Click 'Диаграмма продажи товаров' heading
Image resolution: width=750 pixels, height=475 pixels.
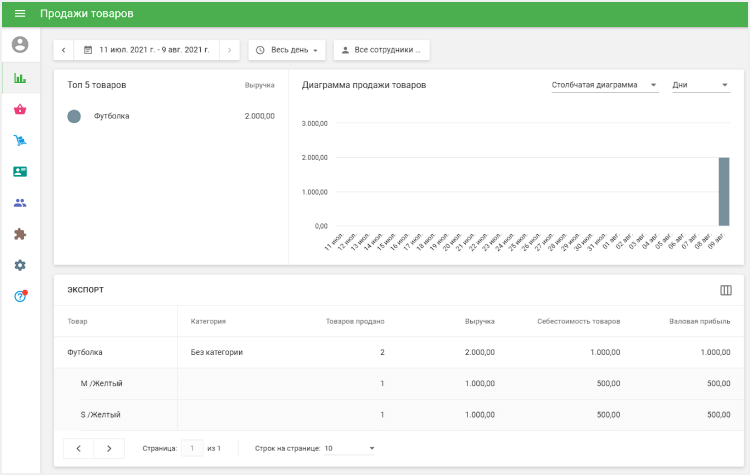point(364,85)
